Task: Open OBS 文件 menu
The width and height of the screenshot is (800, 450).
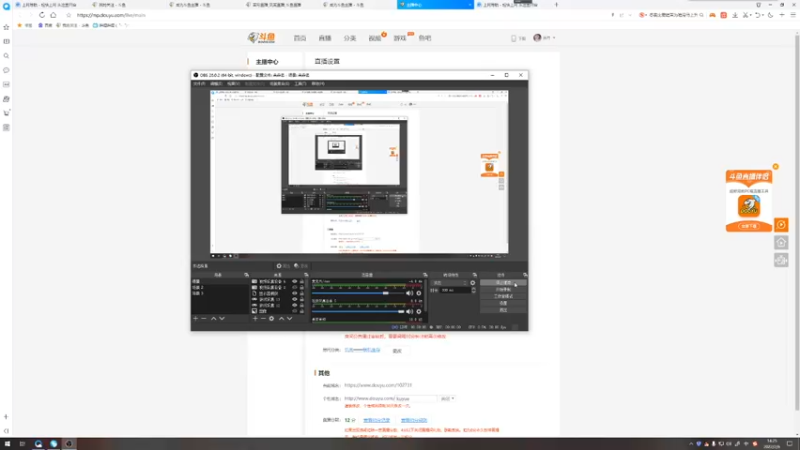Action: coord(199,84)
